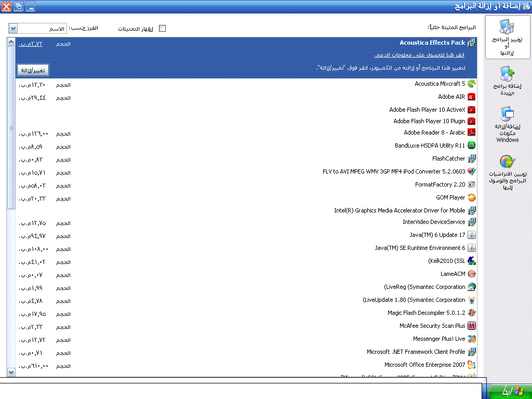Toggle the show updates checkbox
This screenshot has width=532, height=399.
point(163,29)
